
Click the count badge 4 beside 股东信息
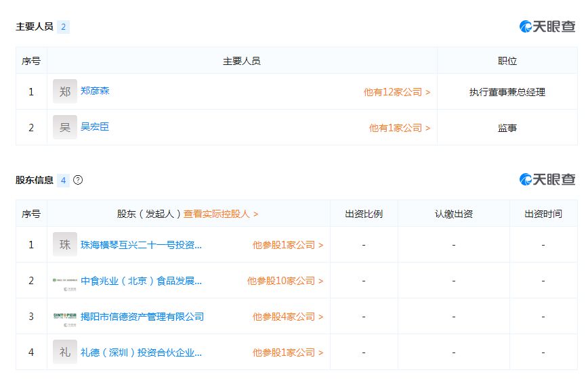[64, 181]
